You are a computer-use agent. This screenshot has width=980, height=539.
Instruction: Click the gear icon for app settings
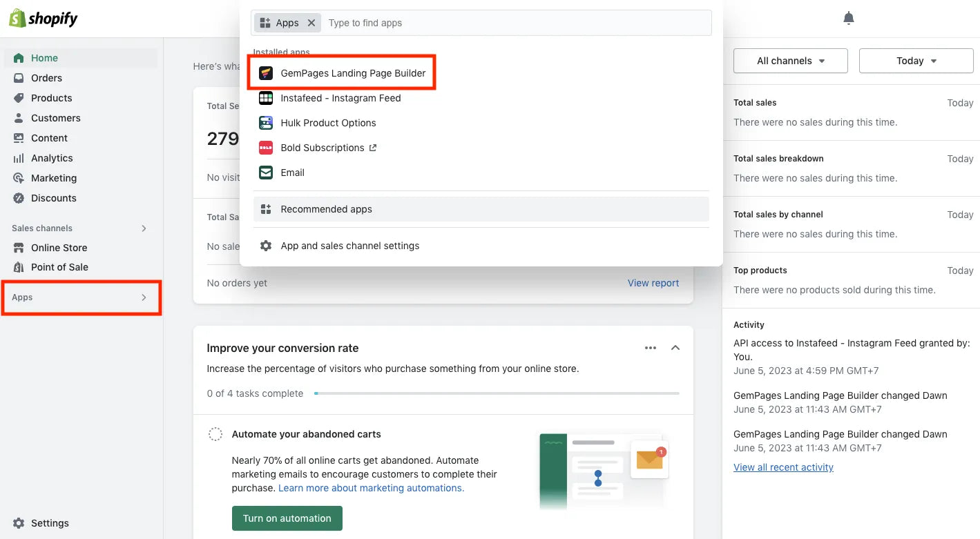tap(266, 246)
